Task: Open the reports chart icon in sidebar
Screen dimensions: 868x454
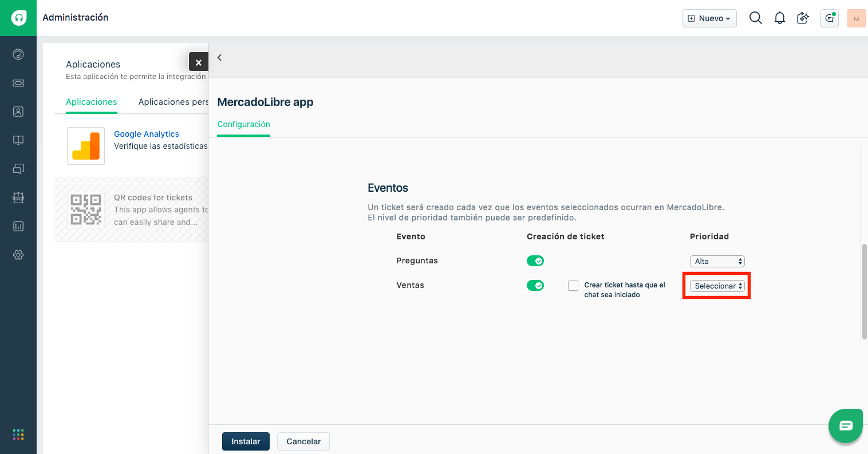Action: coord(18,226)
